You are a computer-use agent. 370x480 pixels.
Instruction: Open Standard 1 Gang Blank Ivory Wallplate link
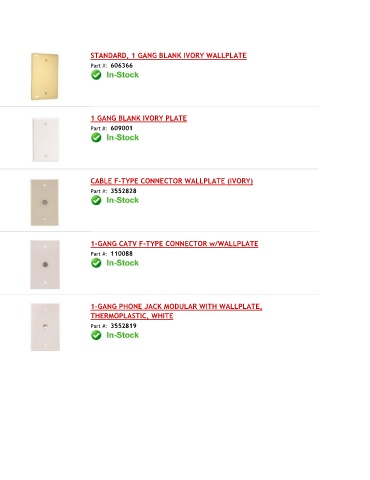tap(168, 56)
